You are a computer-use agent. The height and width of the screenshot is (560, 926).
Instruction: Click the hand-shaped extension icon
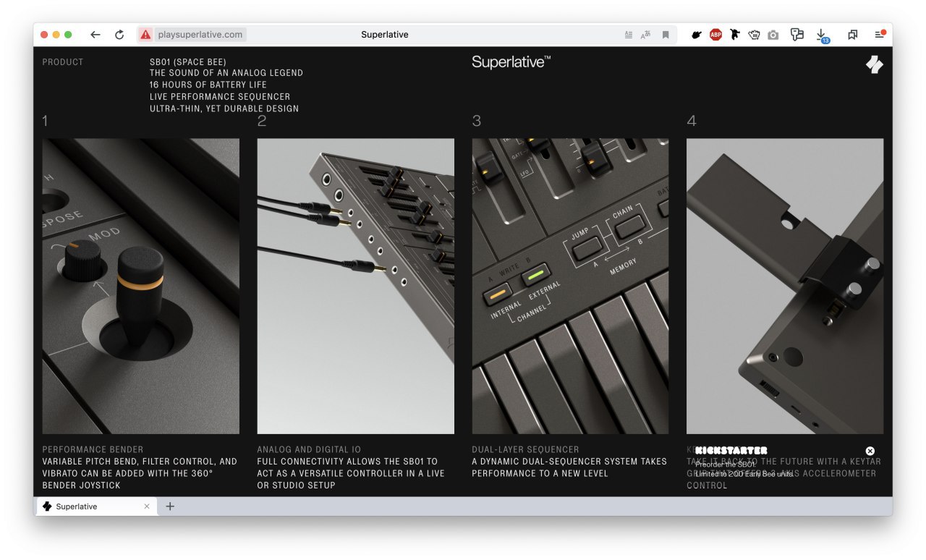(755, 35)
